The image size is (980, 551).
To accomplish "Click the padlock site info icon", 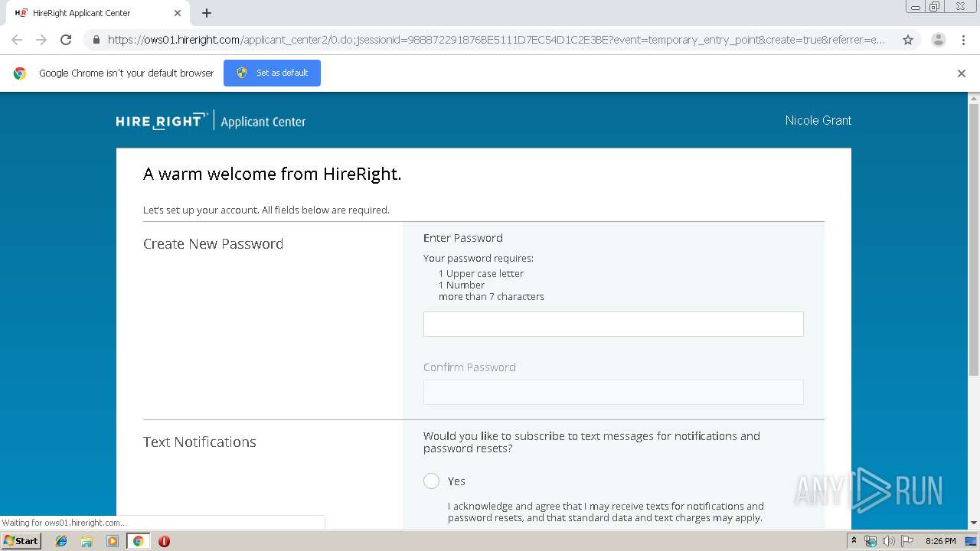I will pos(96,40).
